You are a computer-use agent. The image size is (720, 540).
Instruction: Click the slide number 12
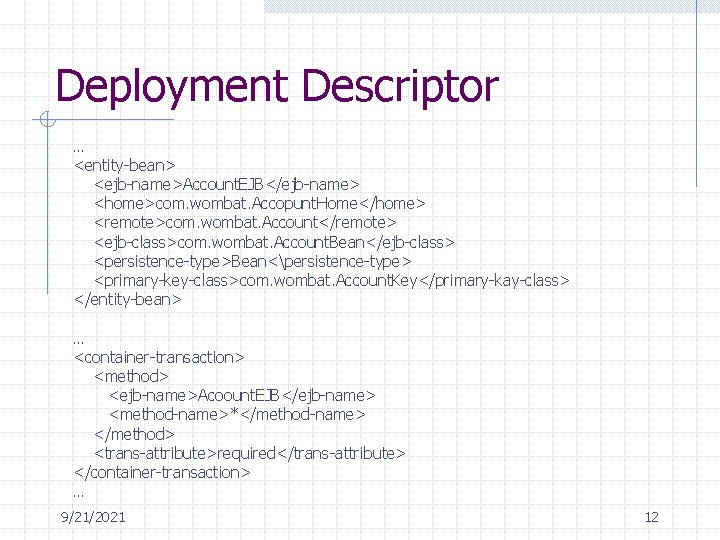pos(652,517)
